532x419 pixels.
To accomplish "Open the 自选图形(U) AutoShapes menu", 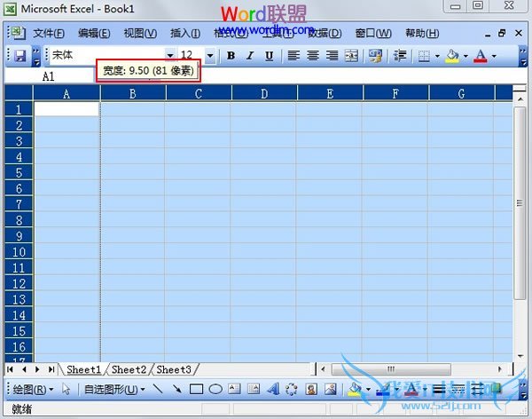I will (x=114, y=390).
